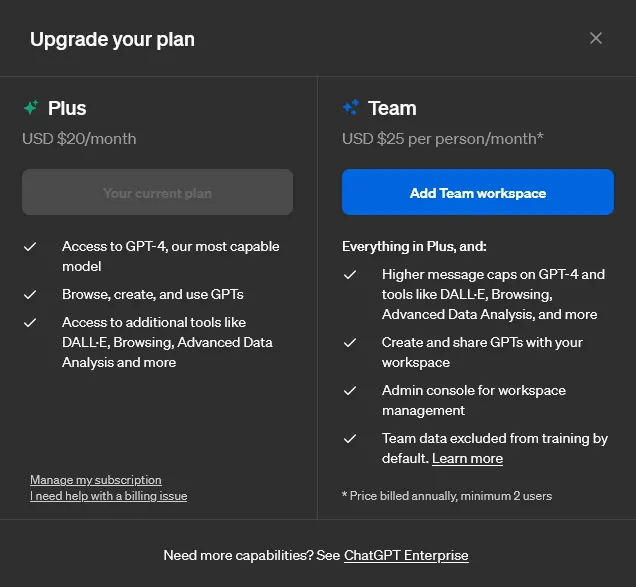Click the Team plan heading
Image resolution: width=636 pixels, height=587 pixels.
tap(392, 108)
